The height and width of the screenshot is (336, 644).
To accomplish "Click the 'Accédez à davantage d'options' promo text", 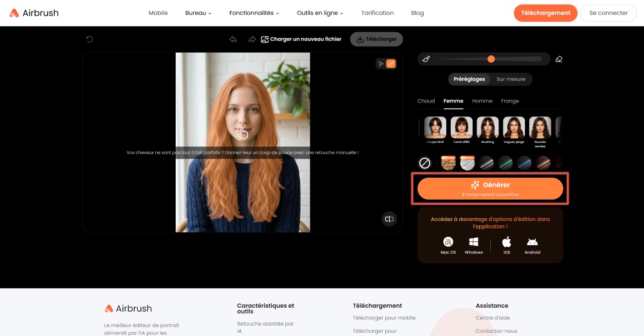I will pos(490,223).
